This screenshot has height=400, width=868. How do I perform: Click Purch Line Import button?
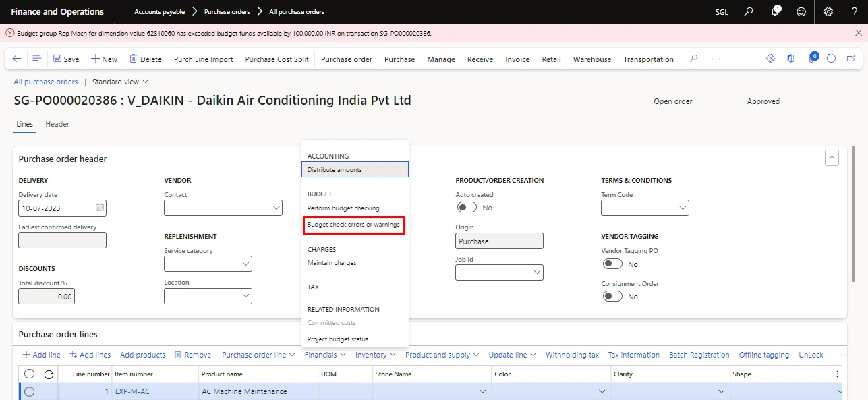204,59
